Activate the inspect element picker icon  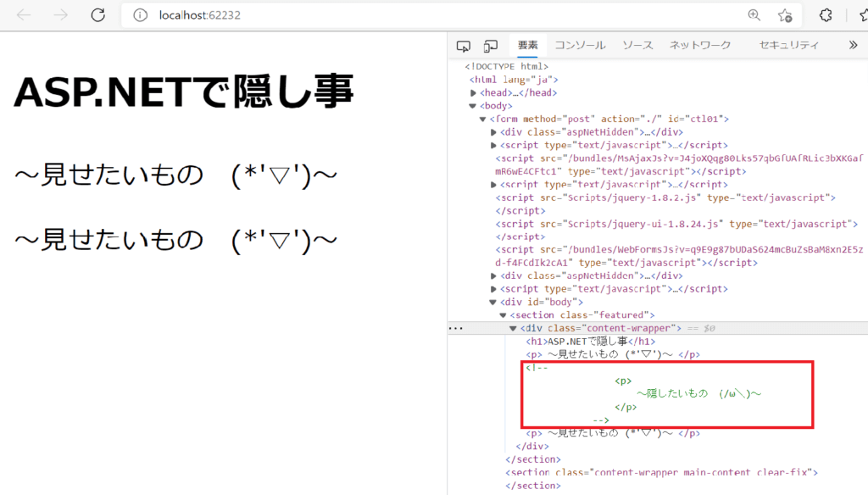click(464, 46)
